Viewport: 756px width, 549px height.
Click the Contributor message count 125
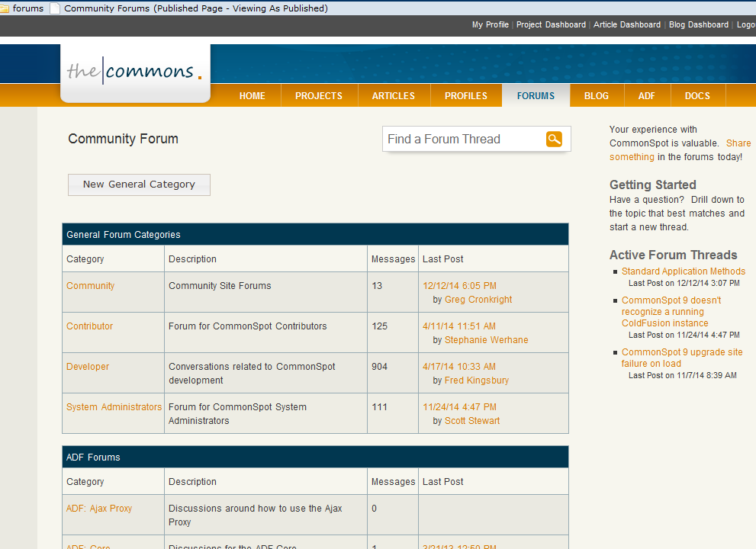[379, 326]
